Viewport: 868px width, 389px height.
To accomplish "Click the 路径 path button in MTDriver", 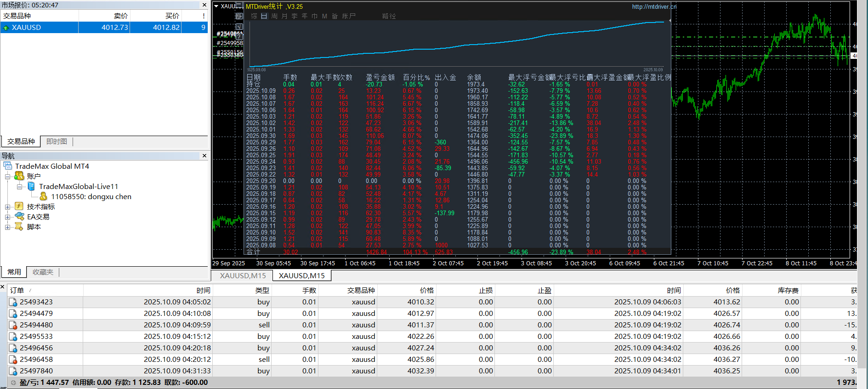I will (x=389, y=16).
